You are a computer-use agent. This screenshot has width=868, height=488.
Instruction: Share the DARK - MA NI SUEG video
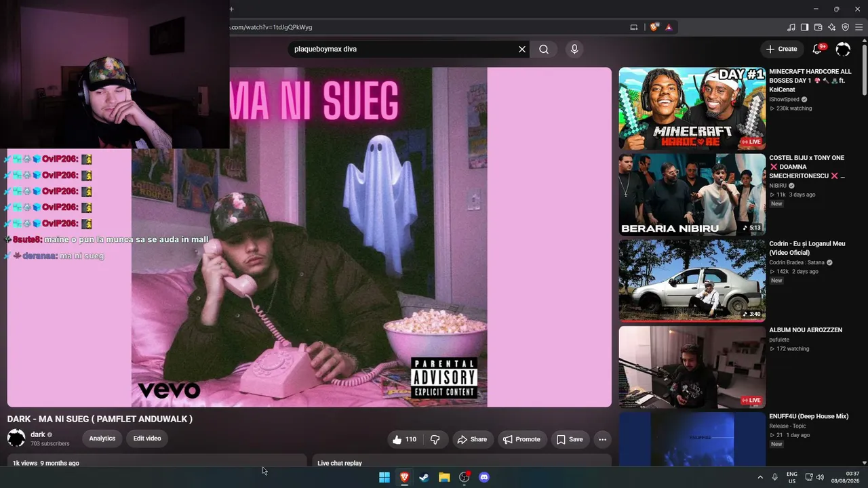[x=472, y=439]
